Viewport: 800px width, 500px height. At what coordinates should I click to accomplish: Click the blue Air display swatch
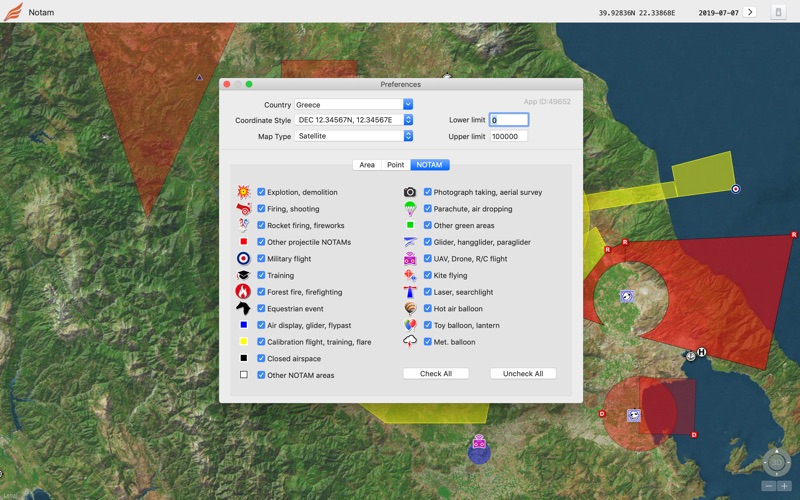pos(244,325)
